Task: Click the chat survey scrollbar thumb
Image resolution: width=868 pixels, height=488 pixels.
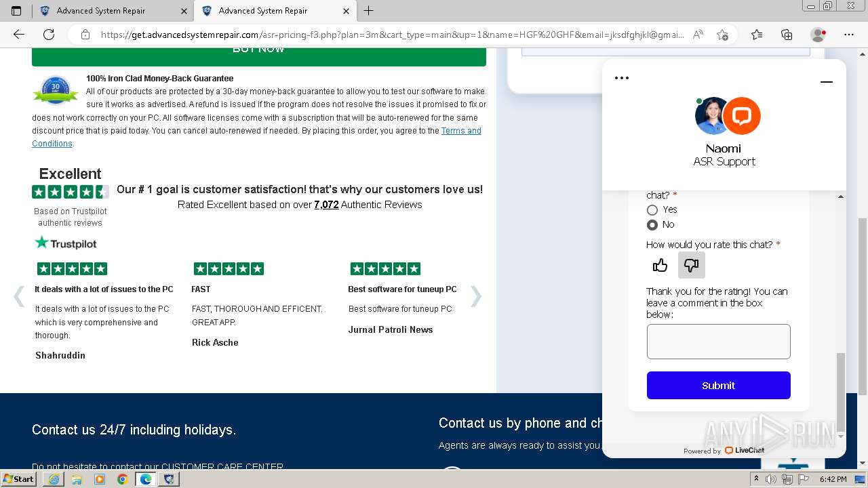Action: (x=841, y=391)
